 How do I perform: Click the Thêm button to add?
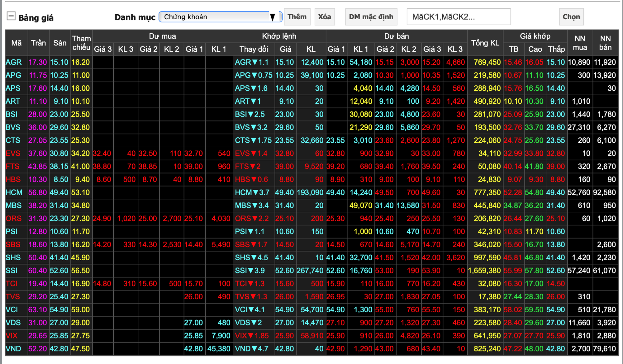[297, 17]
